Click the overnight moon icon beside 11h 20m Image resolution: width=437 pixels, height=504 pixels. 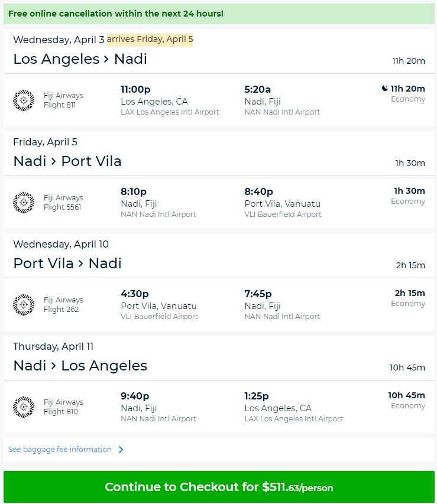385,89
